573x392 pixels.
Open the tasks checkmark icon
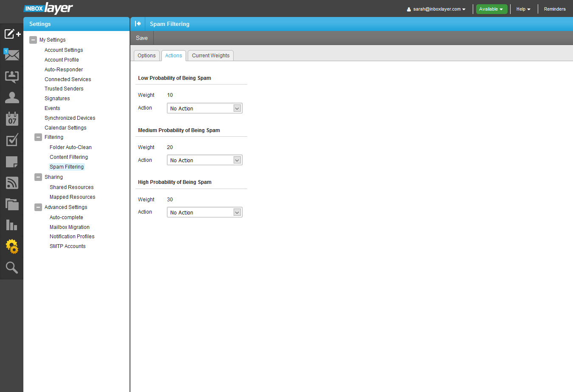(x=12, y=140)
